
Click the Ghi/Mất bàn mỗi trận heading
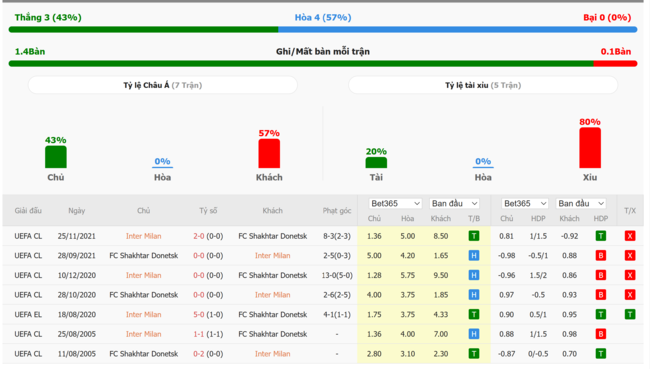point(323,52)
